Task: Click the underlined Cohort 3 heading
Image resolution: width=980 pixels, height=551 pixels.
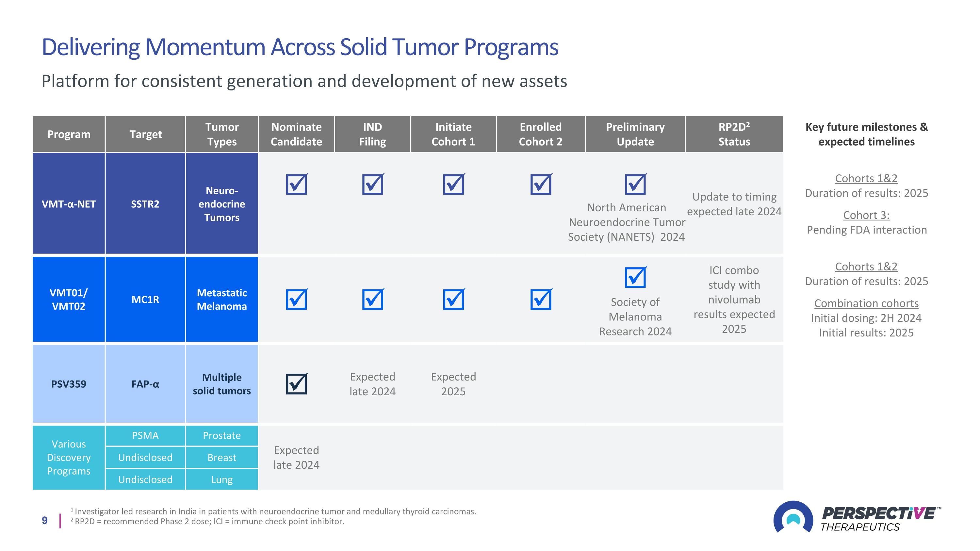Action: (866, 215)
